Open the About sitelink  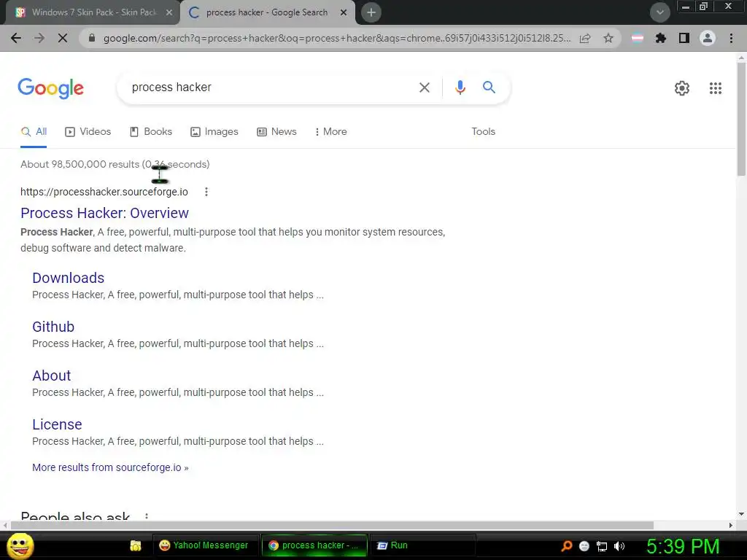pyautogui.click(x=52, y=376)
